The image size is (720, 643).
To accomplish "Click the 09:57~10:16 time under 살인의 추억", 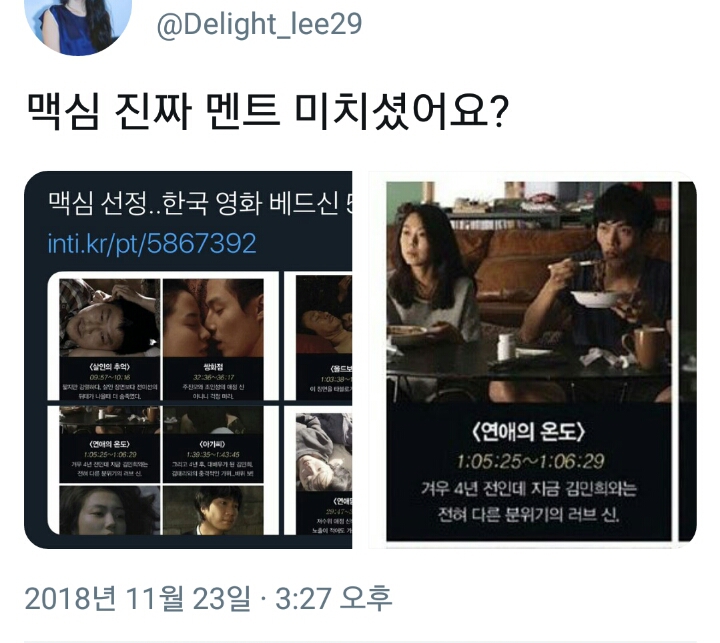I will click(110, 377).
